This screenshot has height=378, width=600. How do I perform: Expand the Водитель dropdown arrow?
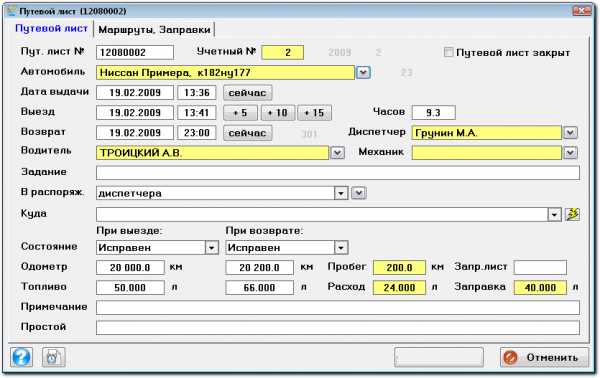pos(337,153)
